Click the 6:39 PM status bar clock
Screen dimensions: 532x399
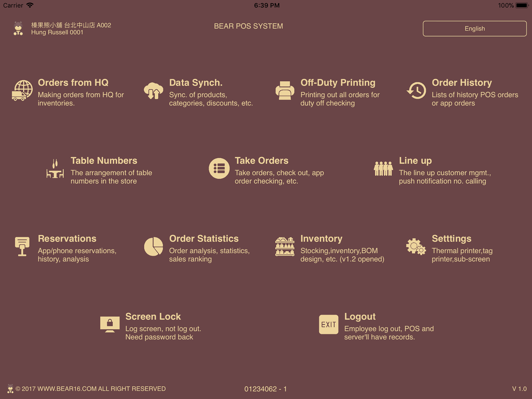pos(267,5)
